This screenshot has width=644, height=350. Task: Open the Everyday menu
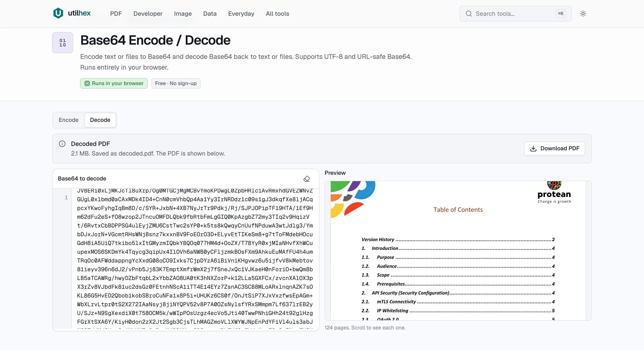pos(241,14)
